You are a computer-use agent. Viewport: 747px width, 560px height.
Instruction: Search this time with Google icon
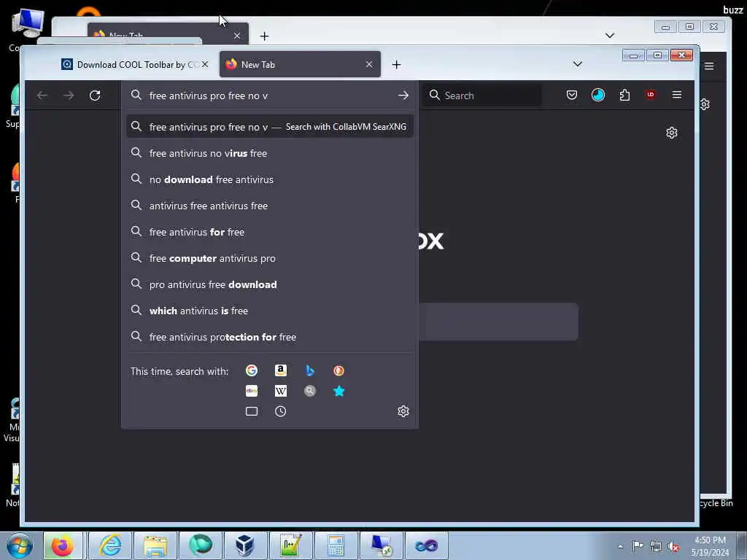pos(252,370)
